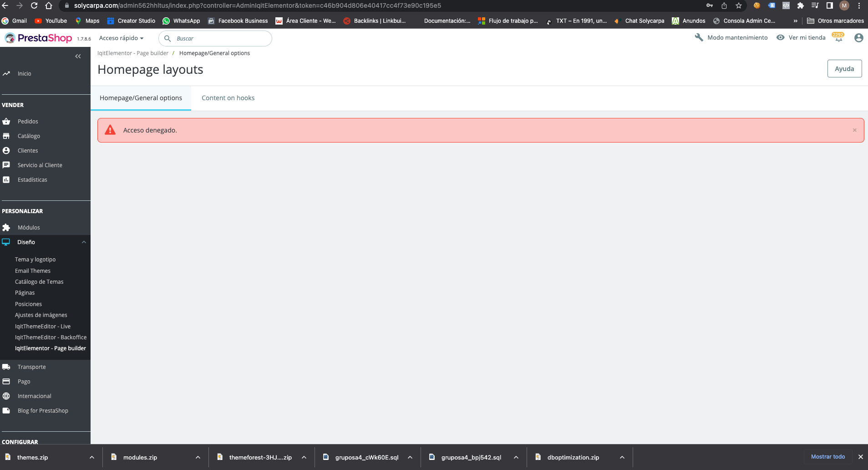Open Catálogo de Temas submenu item
Viewport: 868px width, 470px height.
point(39,281)
